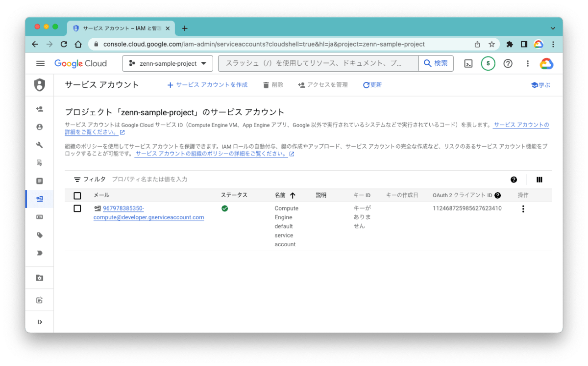Open the wrench troubleshooter sidebar item
The image size is (588, 366).
click(40, 145)
